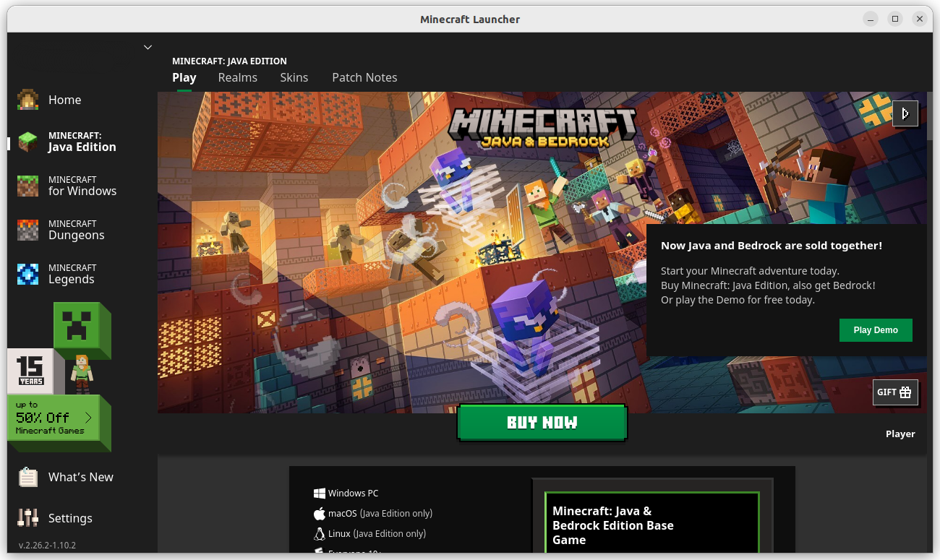Expand the account dropdown chevron
The width and height of the screenshot is (940, 560).
point(148,48)
